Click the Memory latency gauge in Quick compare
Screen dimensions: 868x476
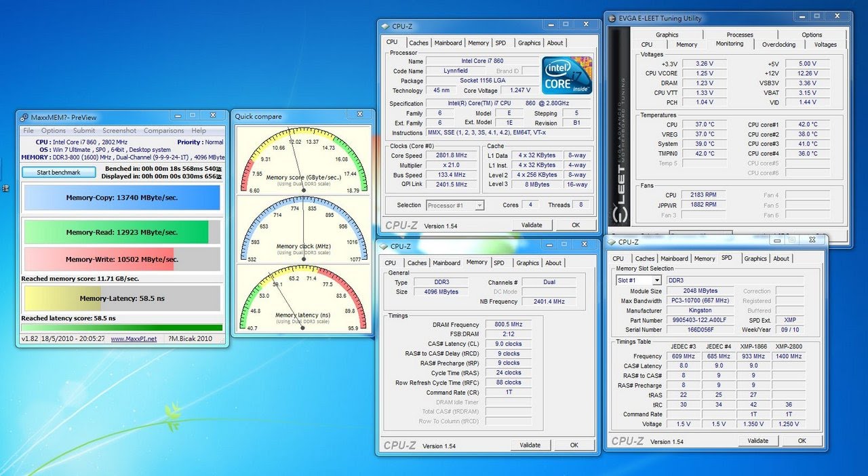[x=303, y=298]
